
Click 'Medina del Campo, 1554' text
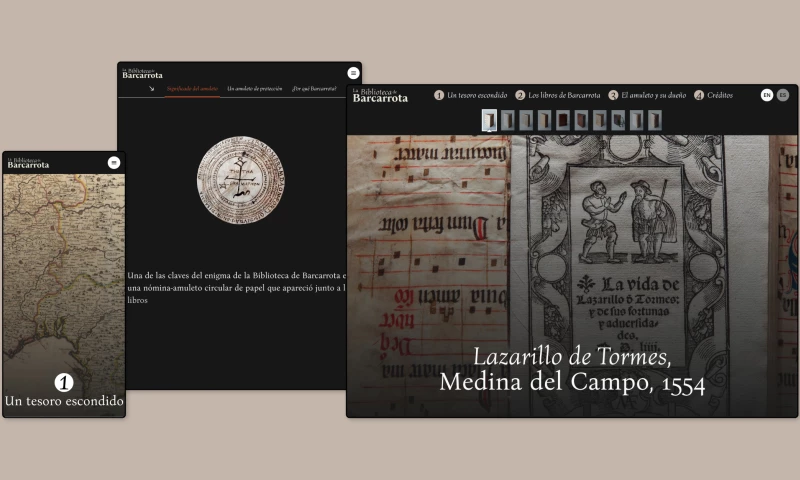[x=572, y=383]
